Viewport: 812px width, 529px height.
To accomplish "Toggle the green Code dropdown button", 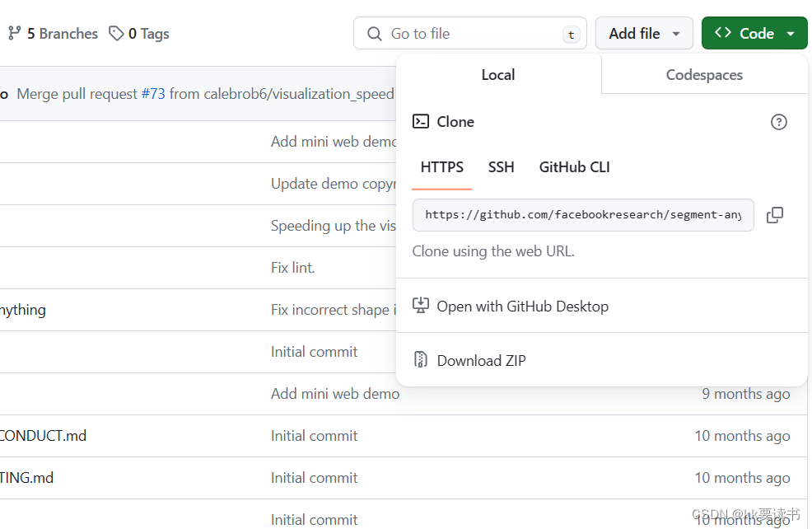I will 754,34.
